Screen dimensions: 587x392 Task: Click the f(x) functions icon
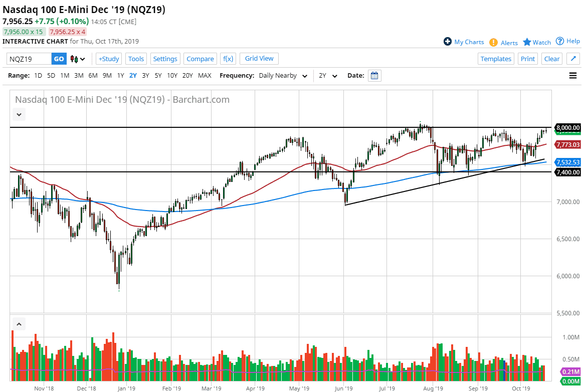click(228, 59)
